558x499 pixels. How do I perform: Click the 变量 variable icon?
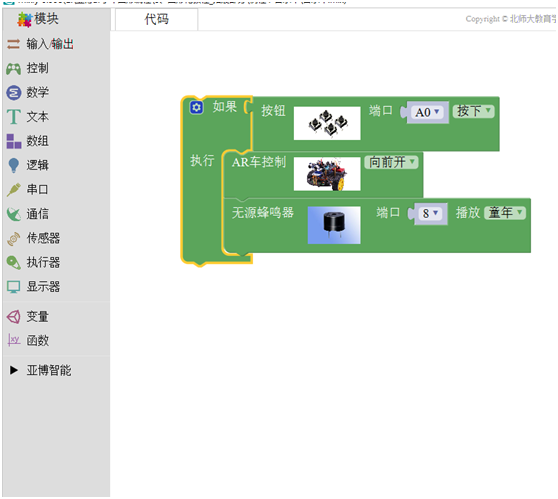[14, 316]
